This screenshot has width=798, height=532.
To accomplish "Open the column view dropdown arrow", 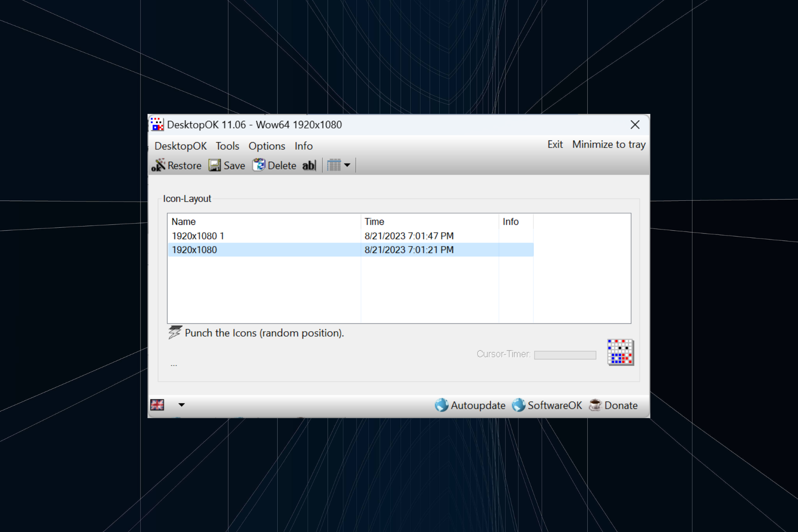I will coord(348,165).
